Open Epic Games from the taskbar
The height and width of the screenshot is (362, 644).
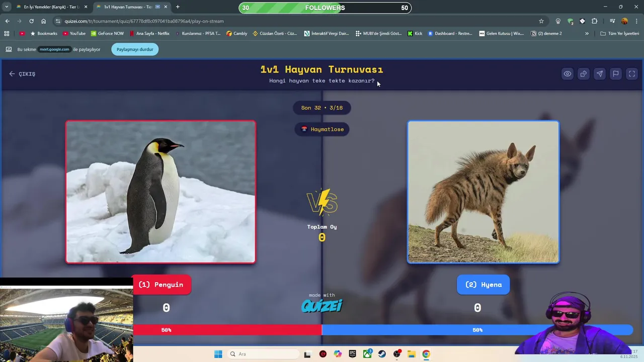(353, 354)
